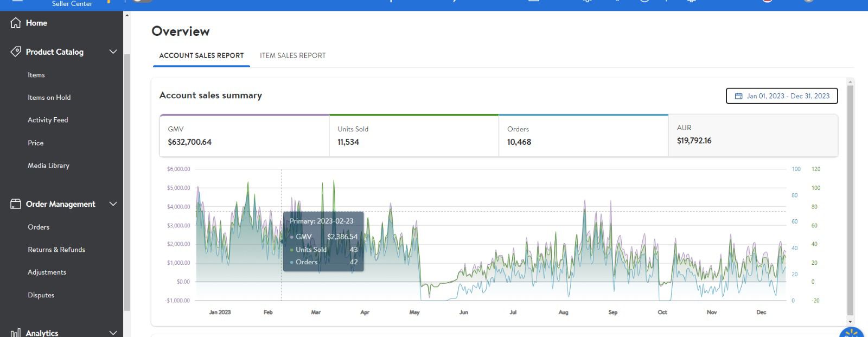Image resolution: width=868 pixels, height=337 pixels.
Task: Switch to Item Sales Report tab
Action: click(x=292, y=55)
